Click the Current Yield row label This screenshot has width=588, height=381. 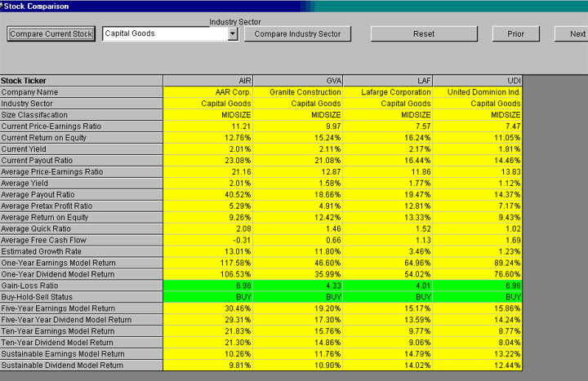[x=82, y=149]
